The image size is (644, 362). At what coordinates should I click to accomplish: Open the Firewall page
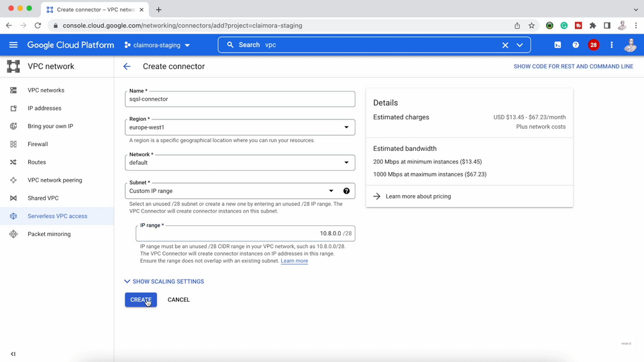pyautogui.click(x=38, y=144)
